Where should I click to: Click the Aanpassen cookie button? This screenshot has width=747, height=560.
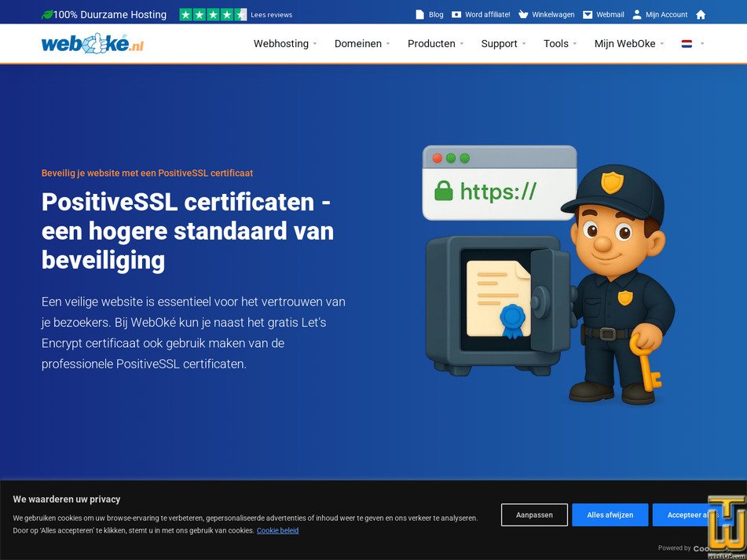(534, 514)
